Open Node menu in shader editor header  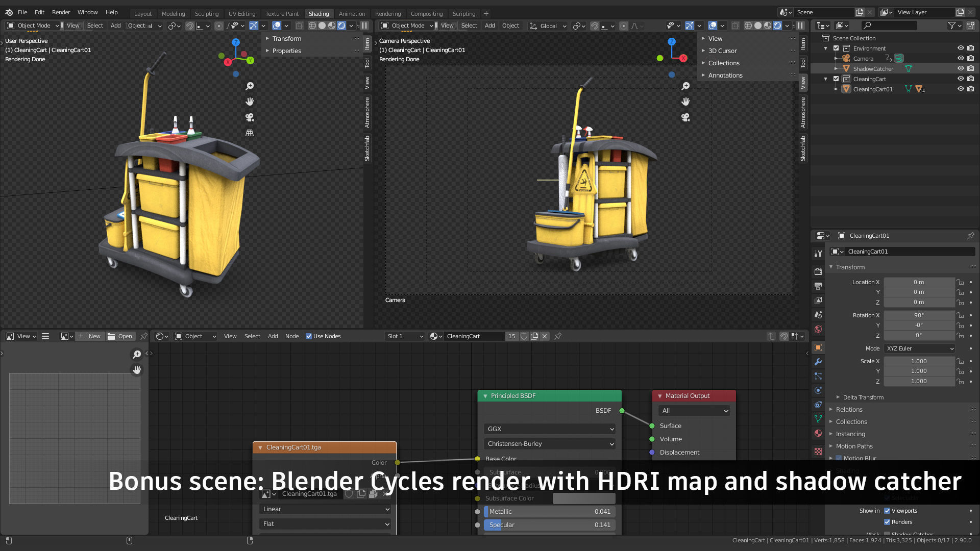click(292, 336)
